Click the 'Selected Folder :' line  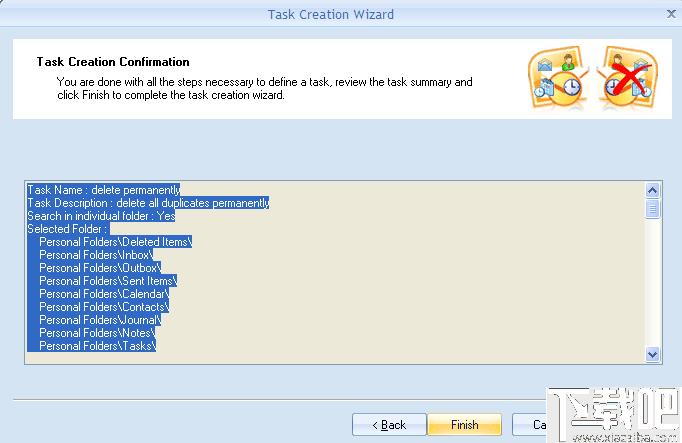coord(68,229)
